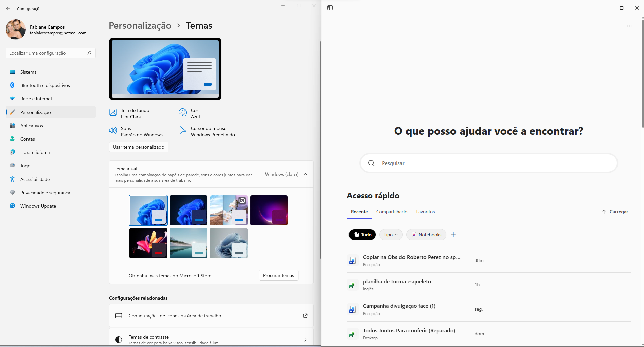Click the search magnifier in the settings search box

pyautogui.click(x=89, y=53)
